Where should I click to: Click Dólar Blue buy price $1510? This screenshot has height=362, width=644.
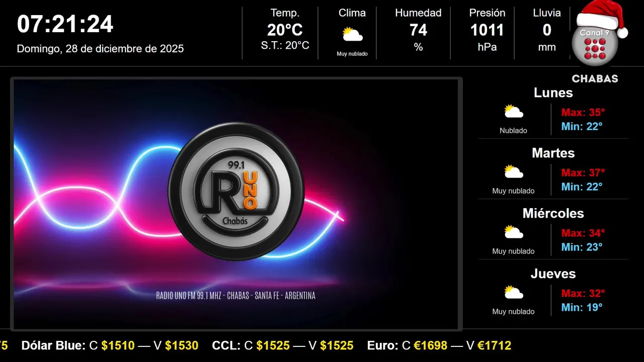click(118, 345)
